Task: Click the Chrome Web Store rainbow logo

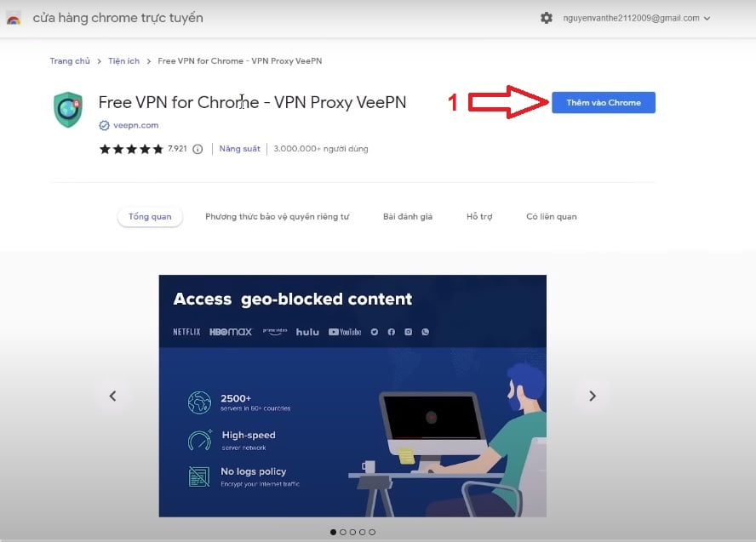Action: [14, 19]
